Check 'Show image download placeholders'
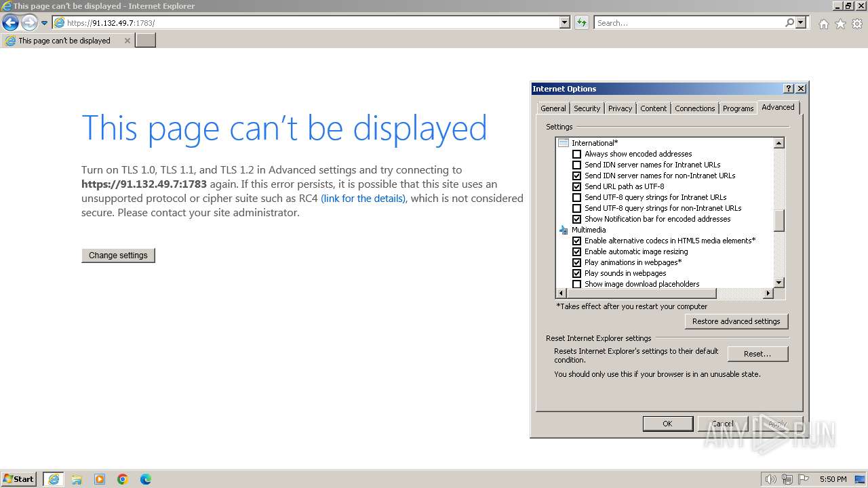868x488 pixels. (576, 284)
